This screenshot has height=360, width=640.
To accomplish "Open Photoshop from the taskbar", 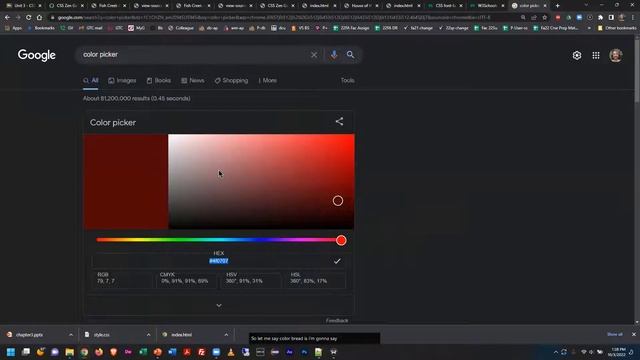I will point(304,352).
